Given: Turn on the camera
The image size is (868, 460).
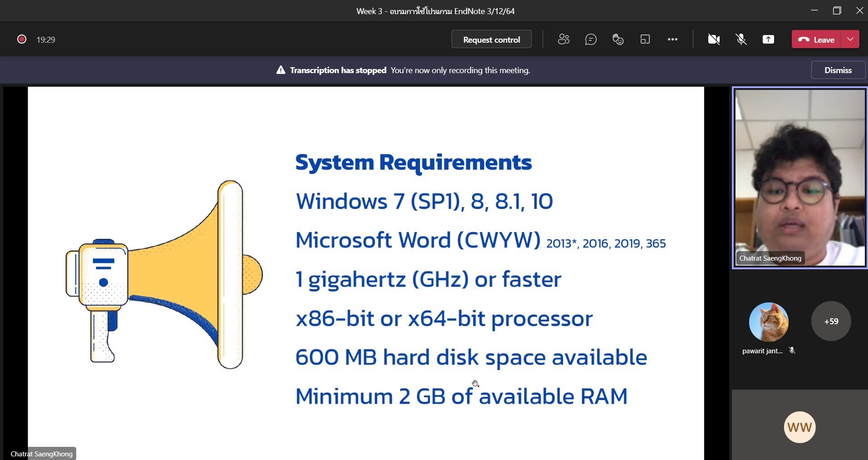Looking at the screenshot, I should pos(714,40).
